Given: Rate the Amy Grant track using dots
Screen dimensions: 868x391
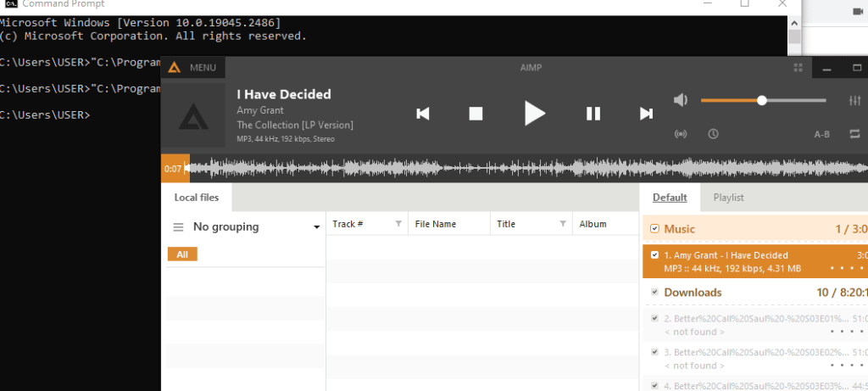Looking at the screenshot, I should [x=847, y=269].
